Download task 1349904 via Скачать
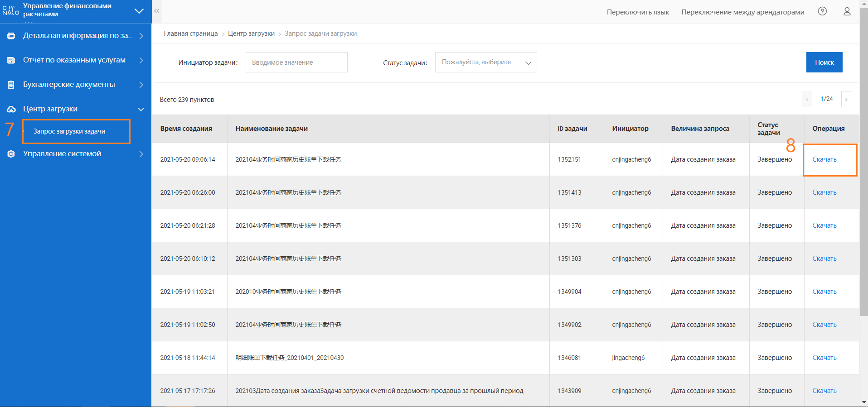The image size is (868, 407). (x=824, y=292)
